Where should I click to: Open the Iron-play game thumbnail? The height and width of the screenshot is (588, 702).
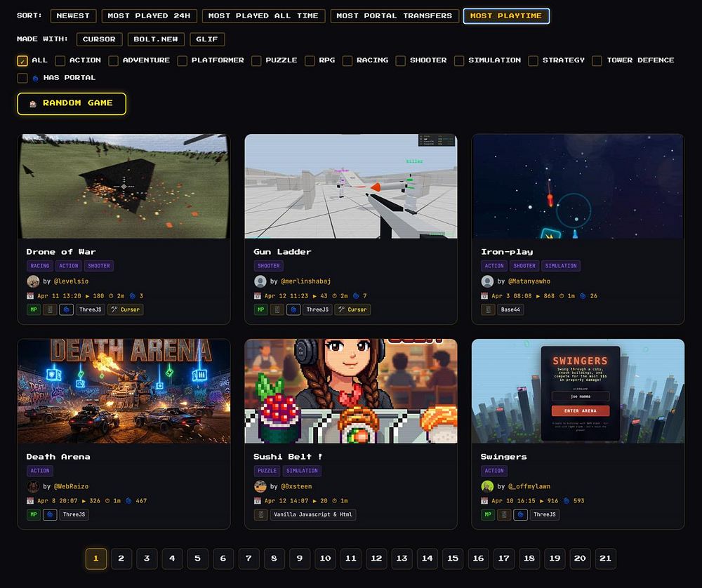(578, 186)
